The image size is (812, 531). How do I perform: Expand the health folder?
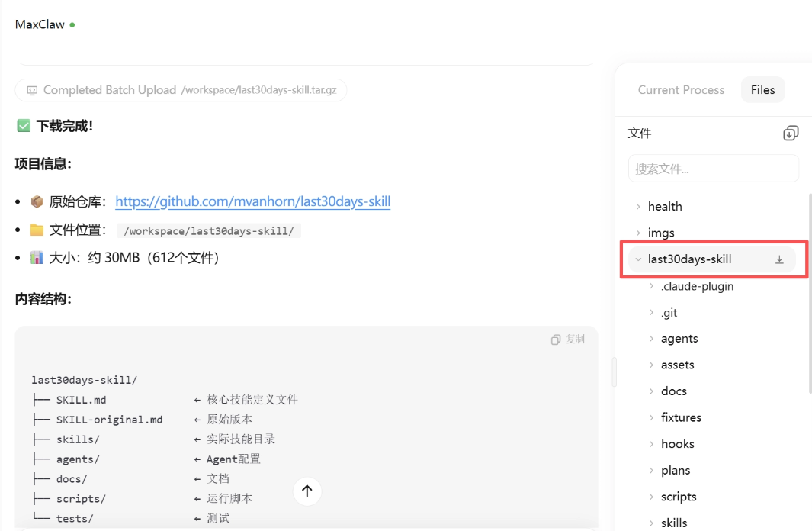click(665, 207)
